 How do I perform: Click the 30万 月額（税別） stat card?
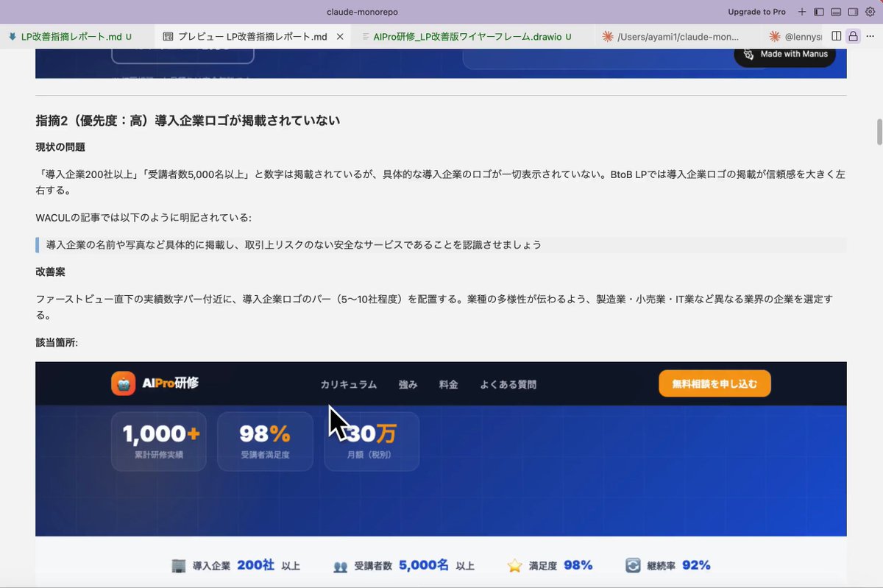pos(372,442)
